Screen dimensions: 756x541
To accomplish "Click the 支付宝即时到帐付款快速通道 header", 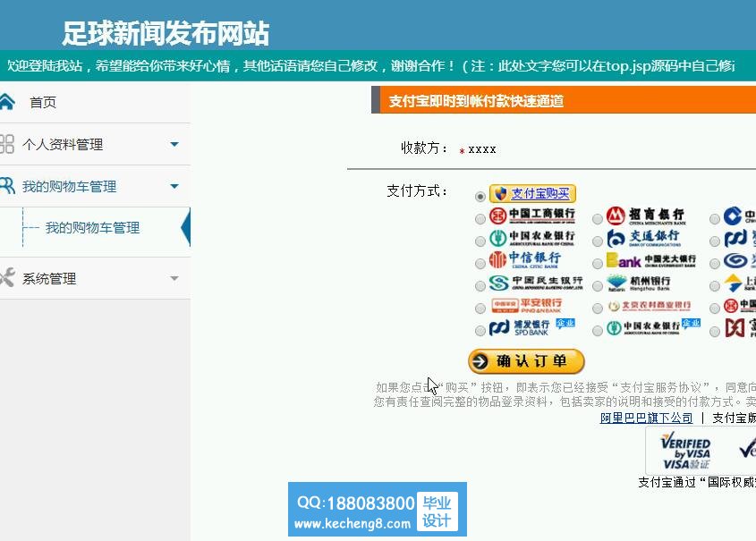I will [476, 101].
